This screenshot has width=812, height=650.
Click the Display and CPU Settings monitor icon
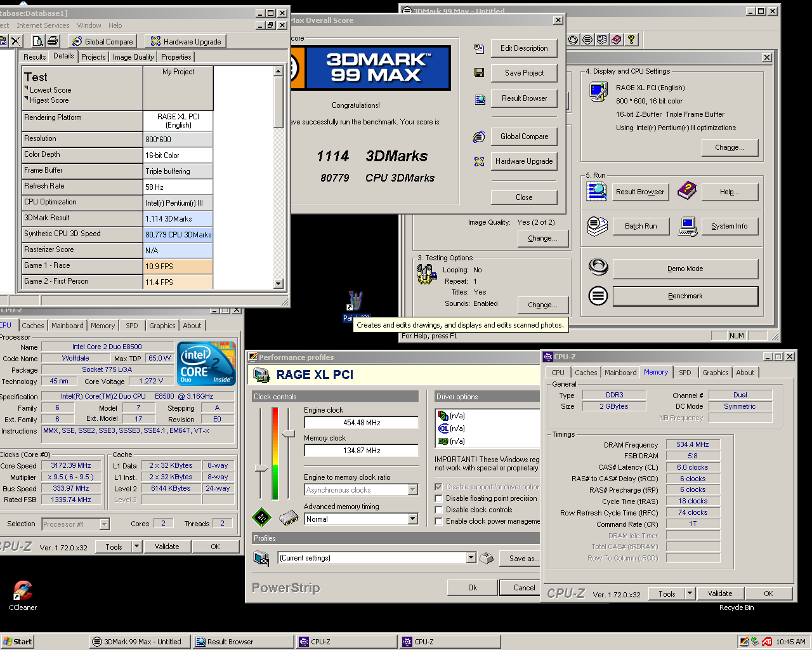(x=598, y=92)
